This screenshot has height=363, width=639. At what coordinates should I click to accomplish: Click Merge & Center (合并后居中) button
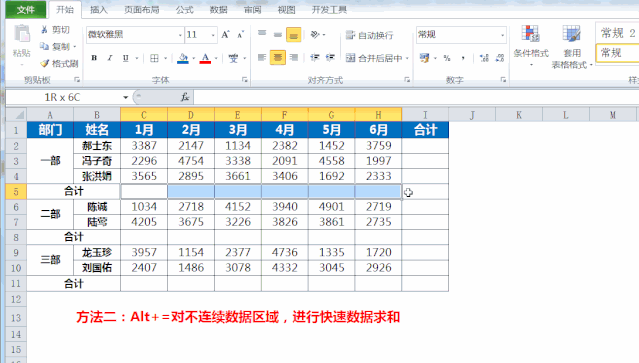(x=374, y=58)
